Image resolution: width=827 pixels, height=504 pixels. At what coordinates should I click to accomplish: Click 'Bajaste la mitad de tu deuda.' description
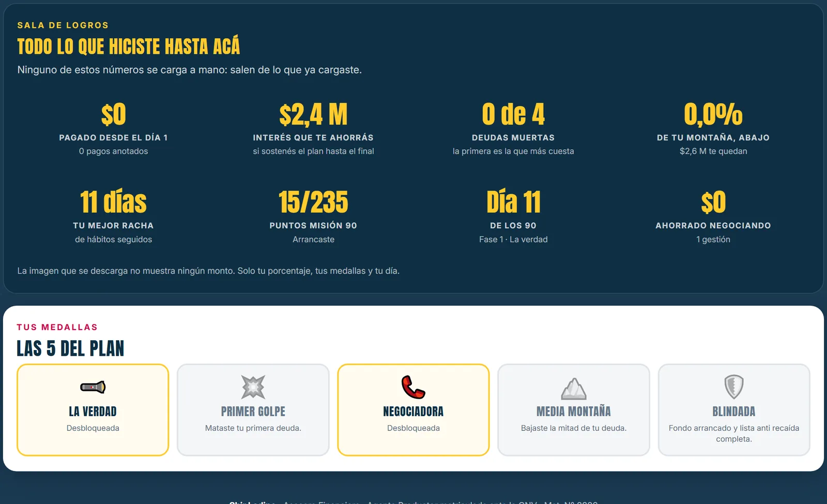[x=574, y=428]
